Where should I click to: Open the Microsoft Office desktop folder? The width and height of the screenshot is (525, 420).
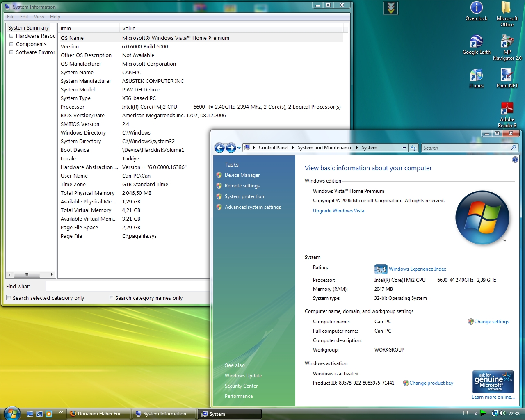tap(507, 14)
